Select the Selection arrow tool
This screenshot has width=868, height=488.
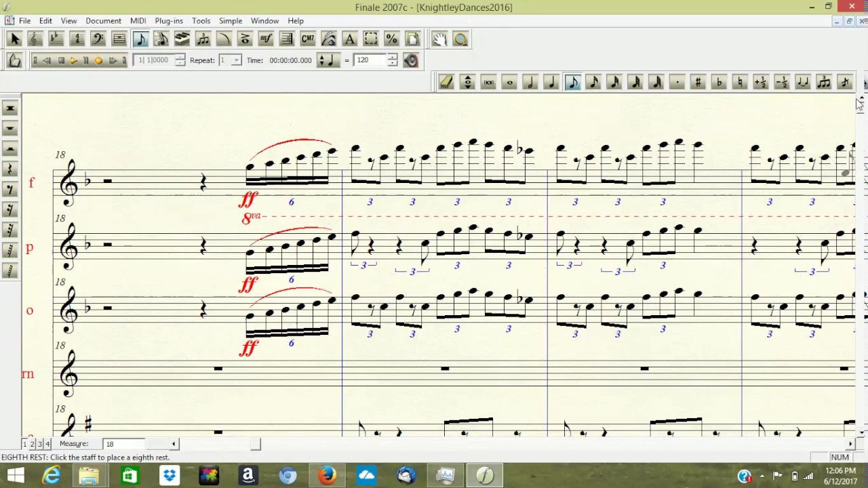click(x=14, y=39)
